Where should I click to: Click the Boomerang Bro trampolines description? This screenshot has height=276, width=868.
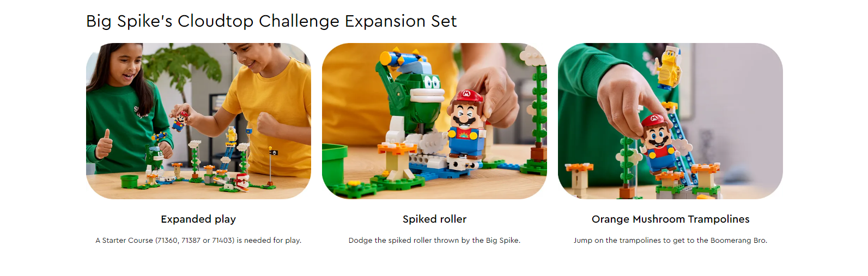670,240
